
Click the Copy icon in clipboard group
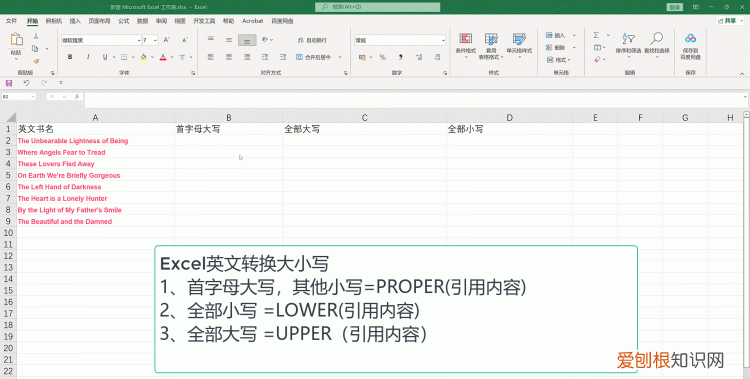pyautogui.click(x=35, y=48)
